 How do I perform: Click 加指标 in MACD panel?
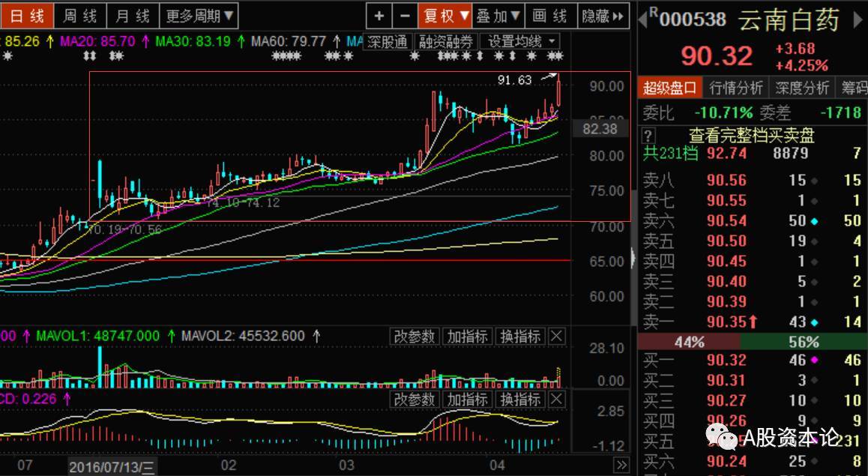click(x=467, y=399)
